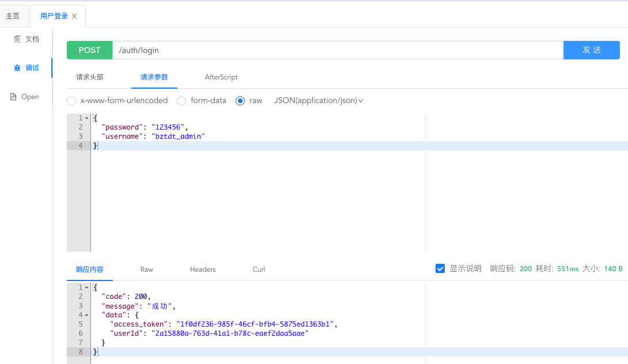The image size is (628, 364).
Task: Open the JSON(application/json) content type dropdown
Action: [x=319, y=101]
